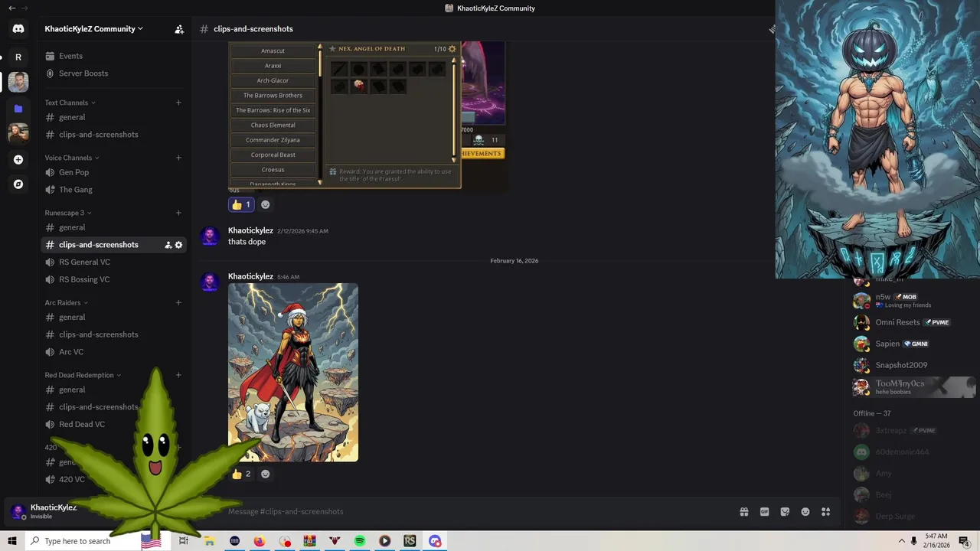Create channel in Text Channels category
Viewport: 980px width, 551px height.
pos(178,103)
